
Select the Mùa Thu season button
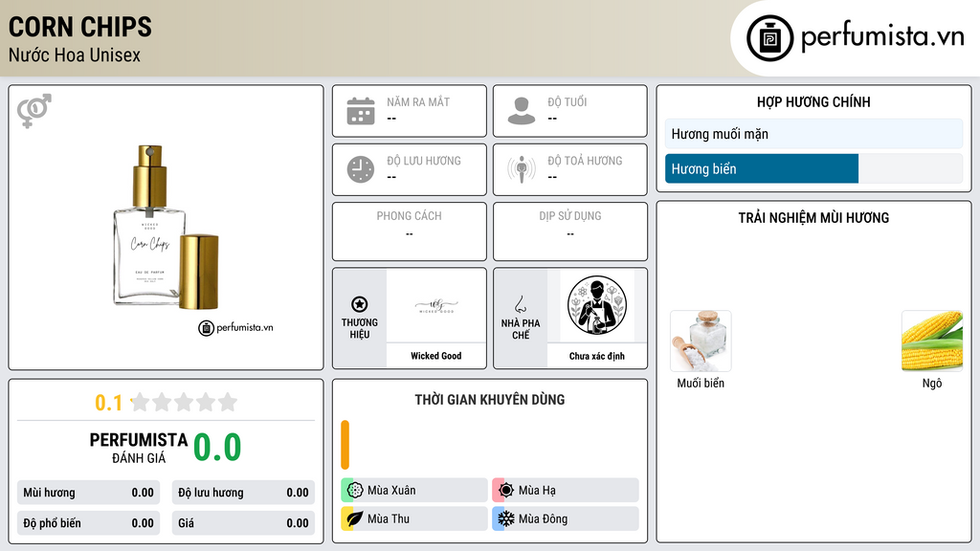(414, 518)
